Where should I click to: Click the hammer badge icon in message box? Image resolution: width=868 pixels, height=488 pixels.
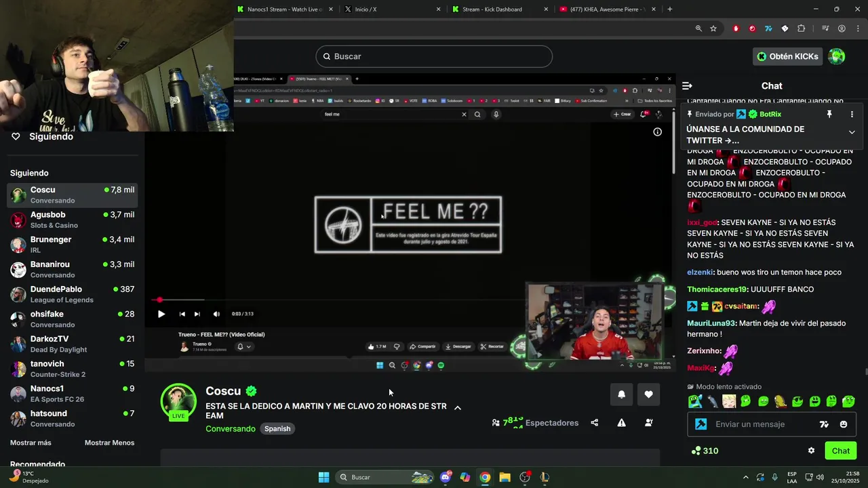(x=701, y=424)
